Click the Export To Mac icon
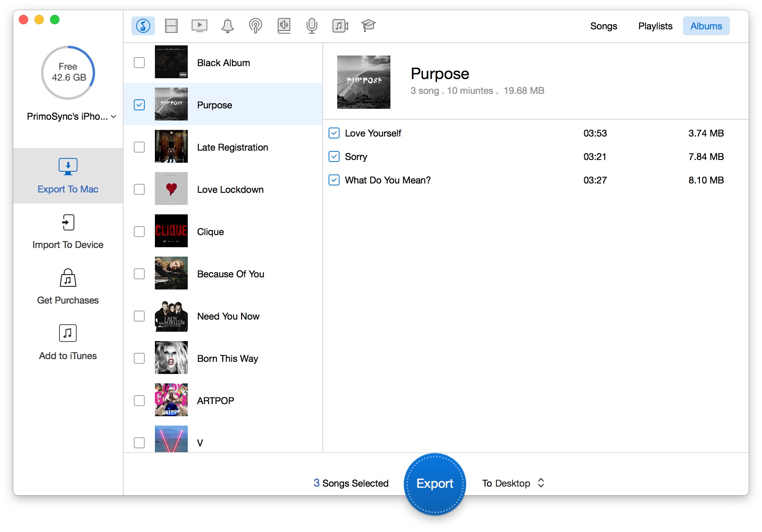762x532 pixels. (x=68, y=167)
